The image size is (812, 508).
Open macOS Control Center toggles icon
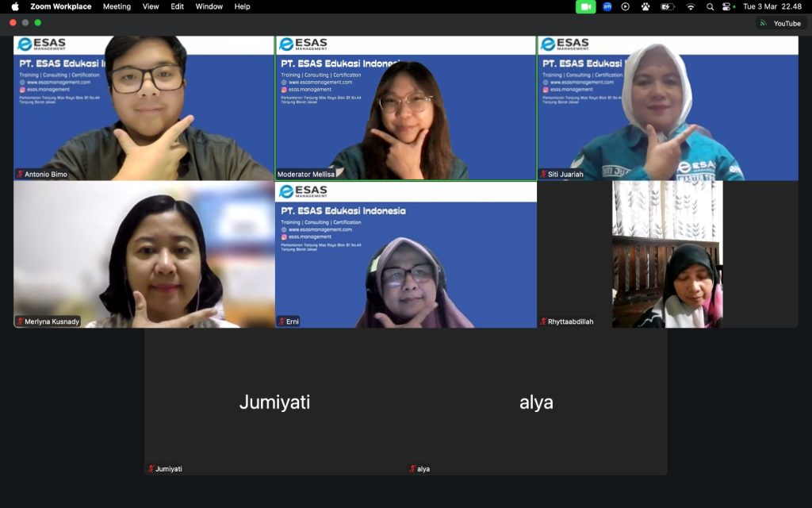(x=727, y=6)
